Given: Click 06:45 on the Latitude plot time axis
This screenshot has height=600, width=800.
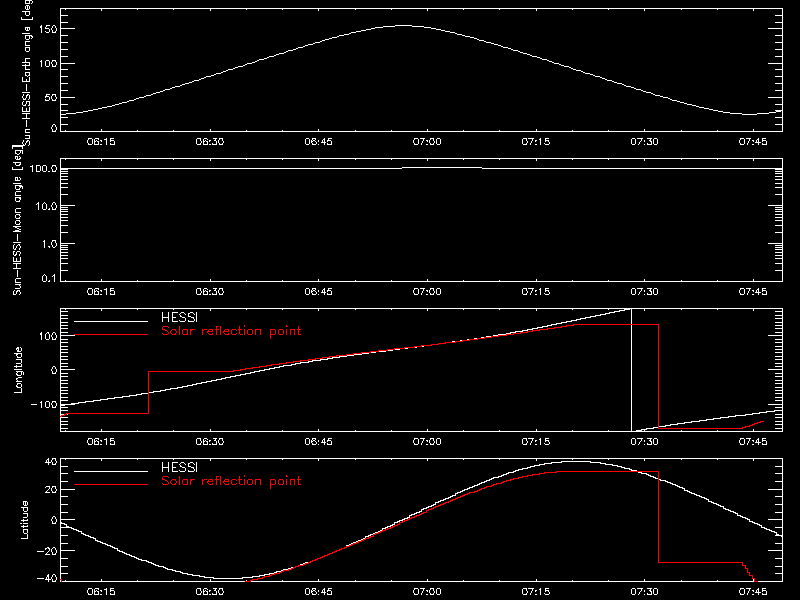Looking at the screenshot, I should [318, 591].
